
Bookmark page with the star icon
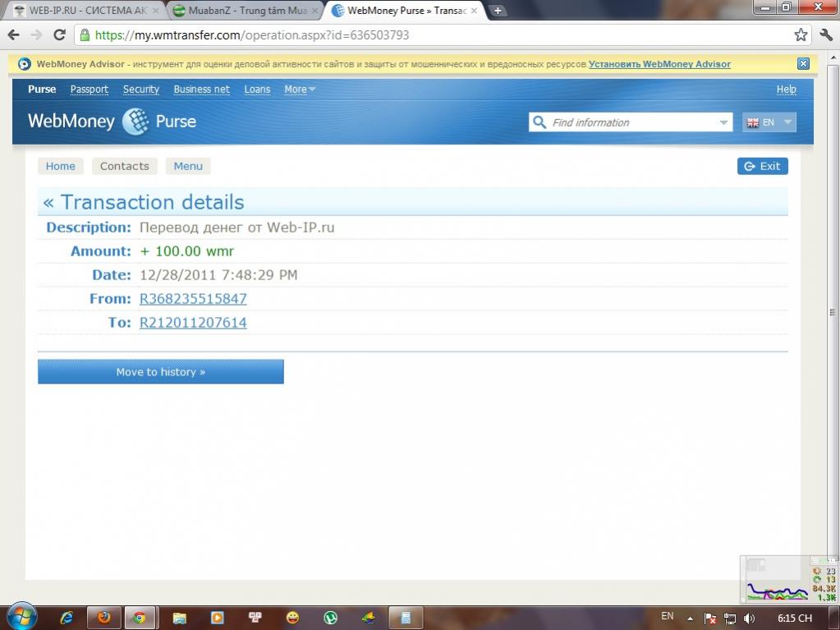[x=801, y=35]
